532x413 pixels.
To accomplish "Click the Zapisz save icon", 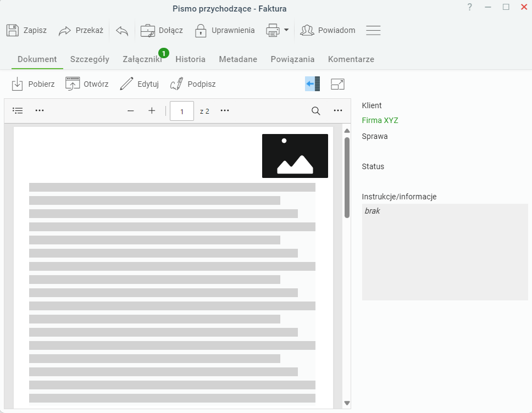I will 13,30.
